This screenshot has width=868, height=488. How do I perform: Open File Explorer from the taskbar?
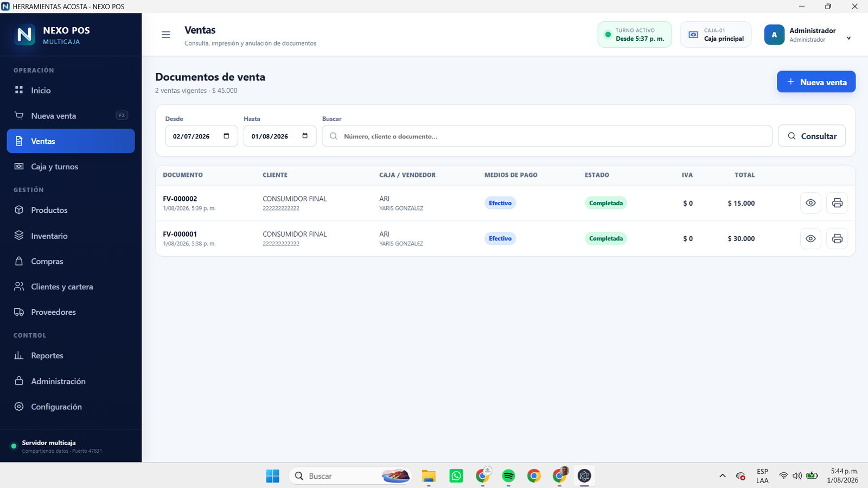click(x=429, y=476)
